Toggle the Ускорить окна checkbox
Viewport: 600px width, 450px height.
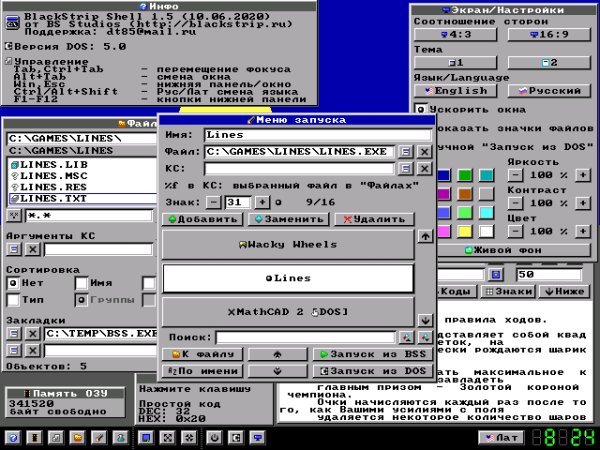[421, 110]
